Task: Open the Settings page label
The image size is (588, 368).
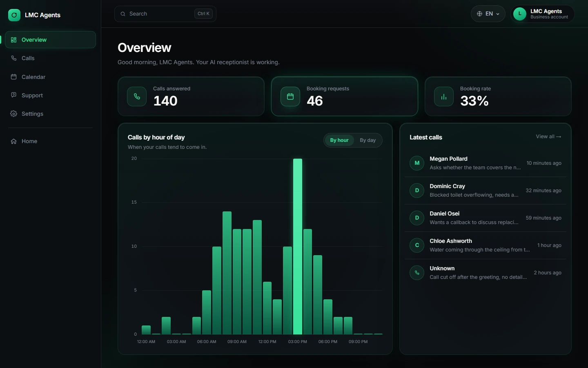Action: 32,114
